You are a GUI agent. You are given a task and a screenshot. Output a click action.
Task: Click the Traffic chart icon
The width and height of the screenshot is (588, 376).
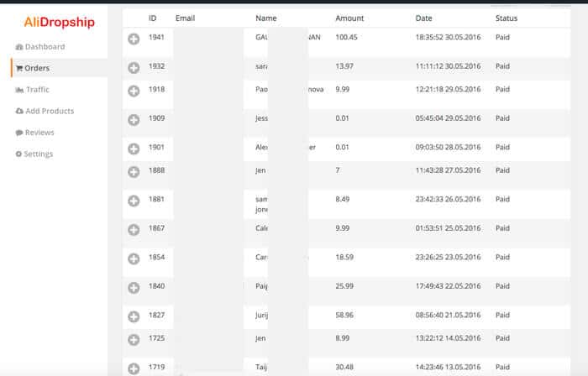tap(19, 90)
